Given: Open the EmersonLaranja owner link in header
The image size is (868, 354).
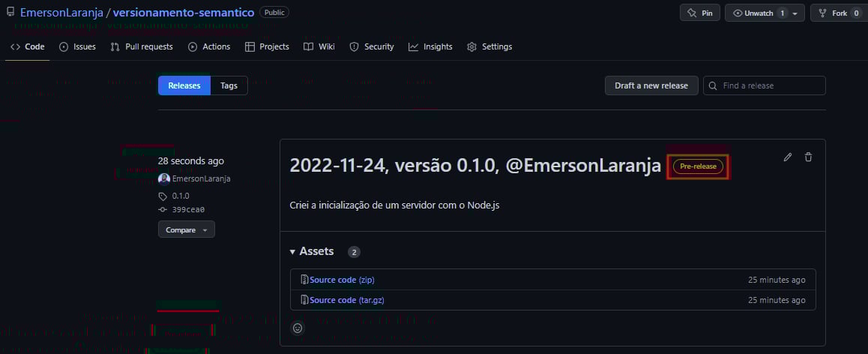Looking at the screenshot, I should pyautogui.click(x=61, y=13).
